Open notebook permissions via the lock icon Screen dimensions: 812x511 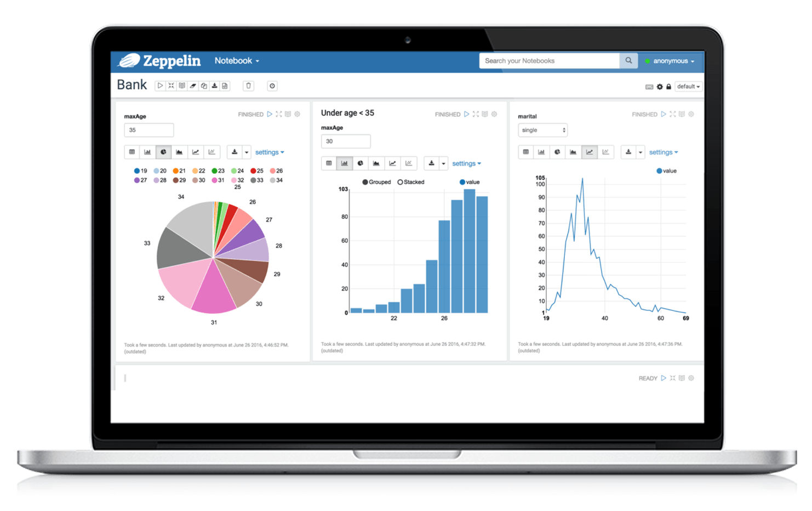pyautogui.click(x=668, y=86)
